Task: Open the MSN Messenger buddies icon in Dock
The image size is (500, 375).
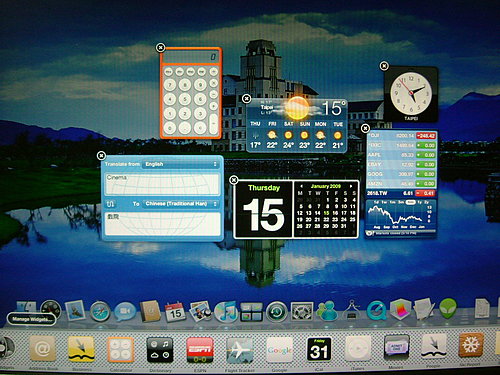Action: click(327, 311)
